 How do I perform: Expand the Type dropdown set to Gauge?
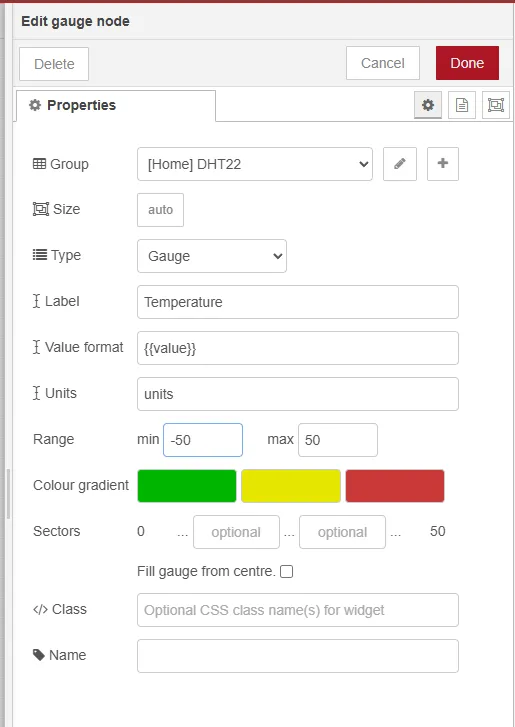point(212,256)
